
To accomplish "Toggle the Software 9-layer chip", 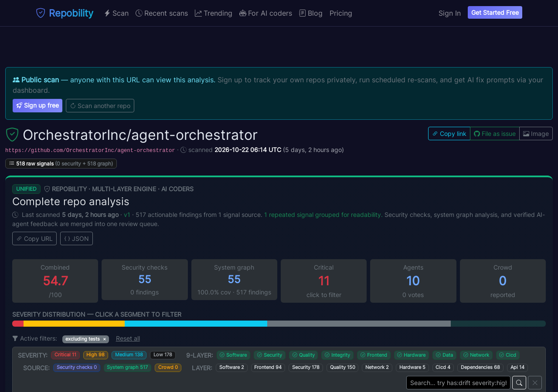I will [x=233, y=355].
